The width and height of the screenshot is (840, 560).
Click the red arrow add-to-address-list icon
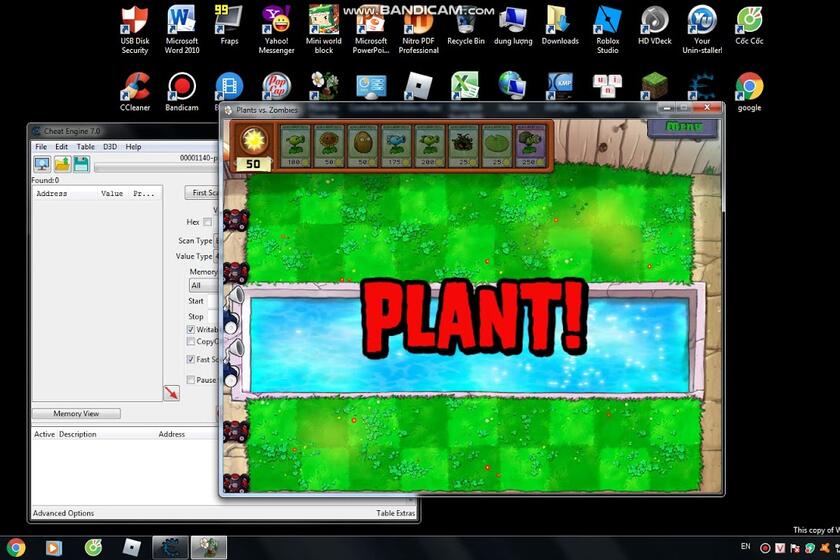[x=171, y=393]
